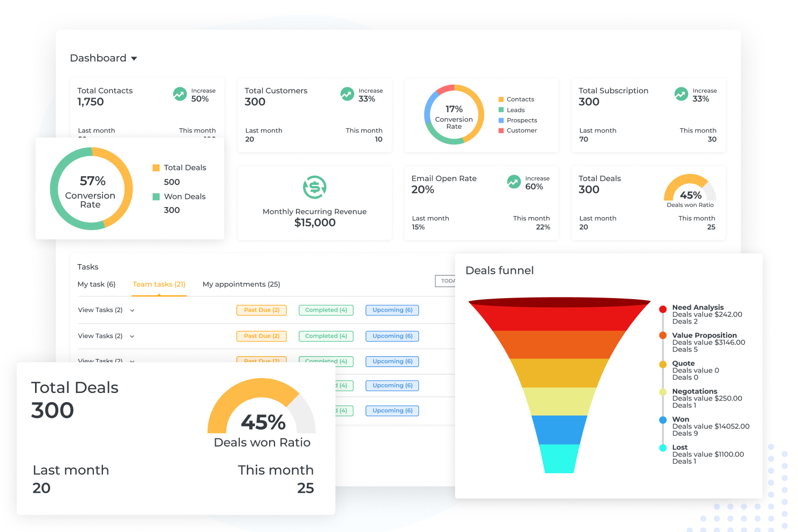798x532 pixels.
Task: Open the Dashboard dropdown
Action: pos(104,58)
